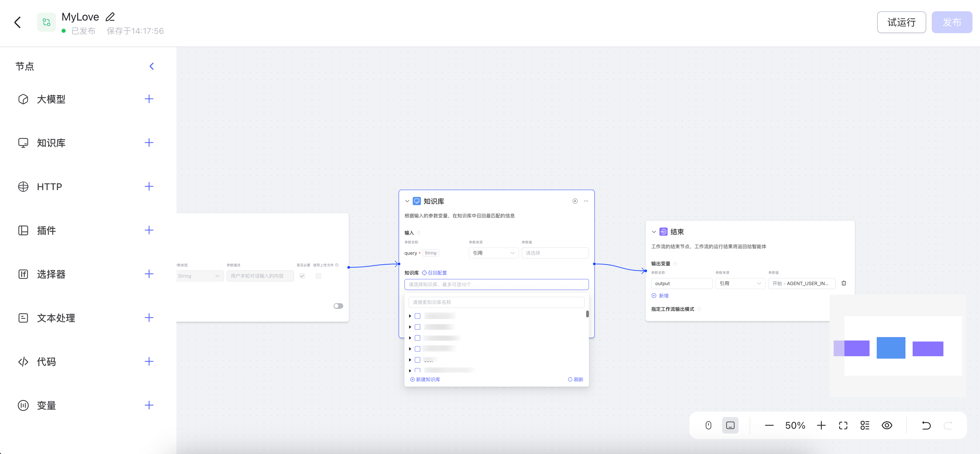Click the pencil icon to rename MyLove
Image resolution: width=980 pixels, height=454 pixels.
110,17
